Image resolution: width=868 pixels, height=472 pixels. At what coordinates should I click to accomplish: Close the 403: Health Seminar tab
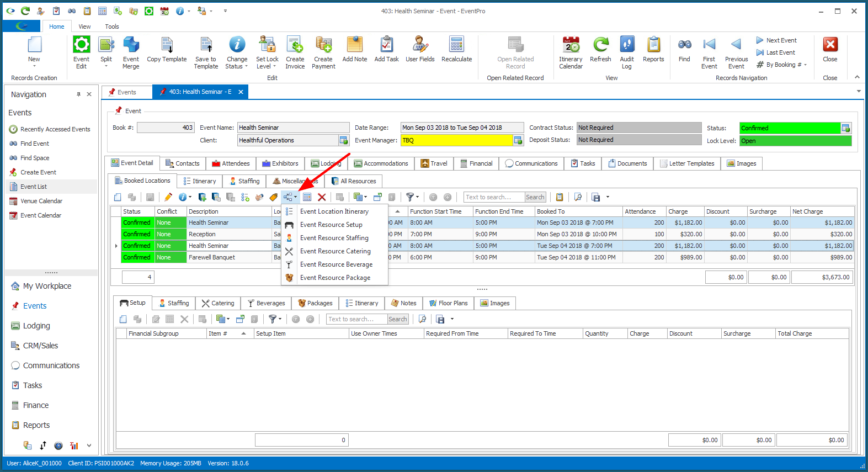click(241, 92)
